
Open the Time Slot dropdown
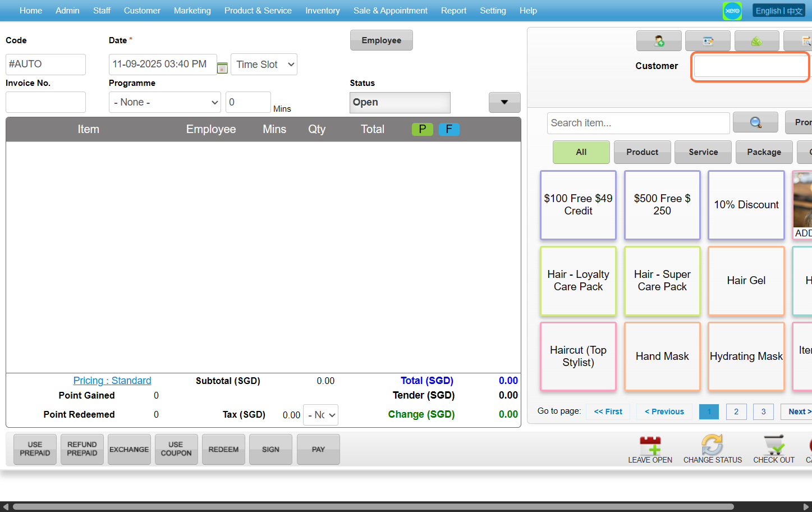[264, 65]
